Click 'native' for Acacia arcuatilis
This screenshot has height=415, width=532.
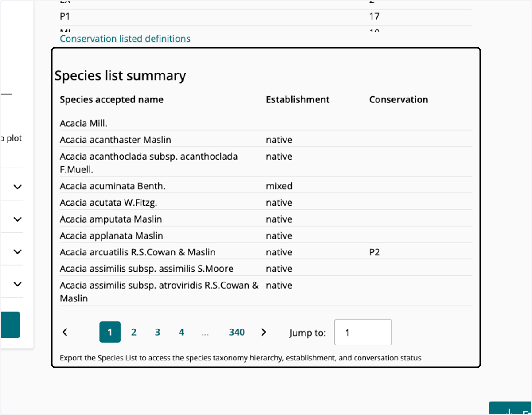[x=279, y=252]
